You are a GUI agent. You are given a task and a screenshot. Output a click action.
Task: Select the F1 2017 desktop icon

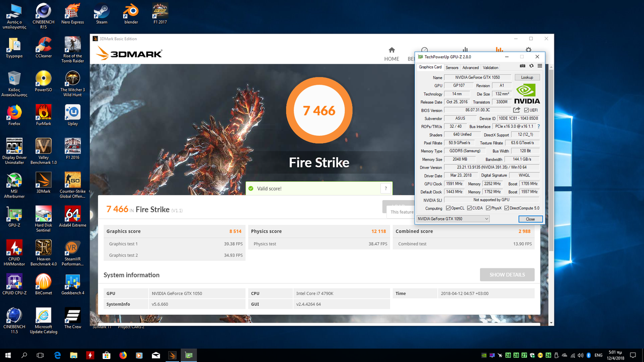(160, 14)
